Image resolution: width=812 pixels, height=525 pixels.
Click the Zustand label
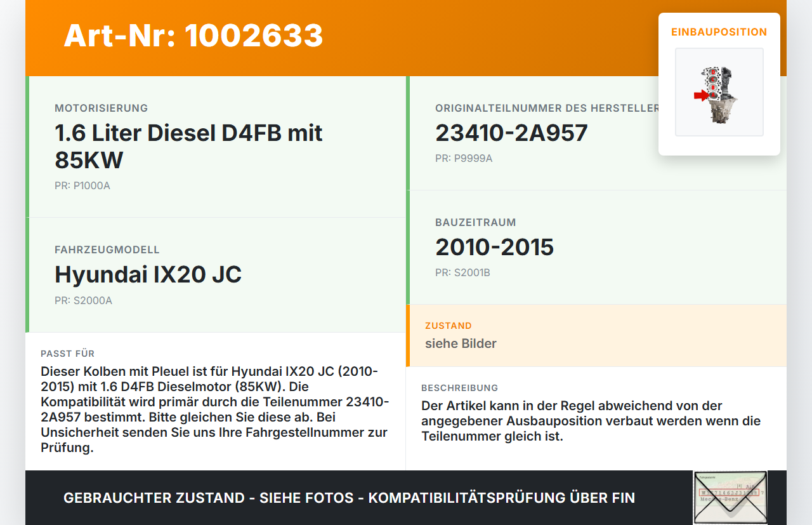pyautogui.click(x=448, y=326)
